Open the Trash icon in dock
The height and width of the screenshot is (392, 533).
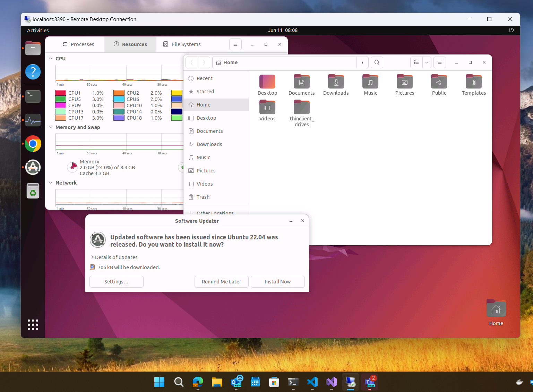(x=33, y=191)
